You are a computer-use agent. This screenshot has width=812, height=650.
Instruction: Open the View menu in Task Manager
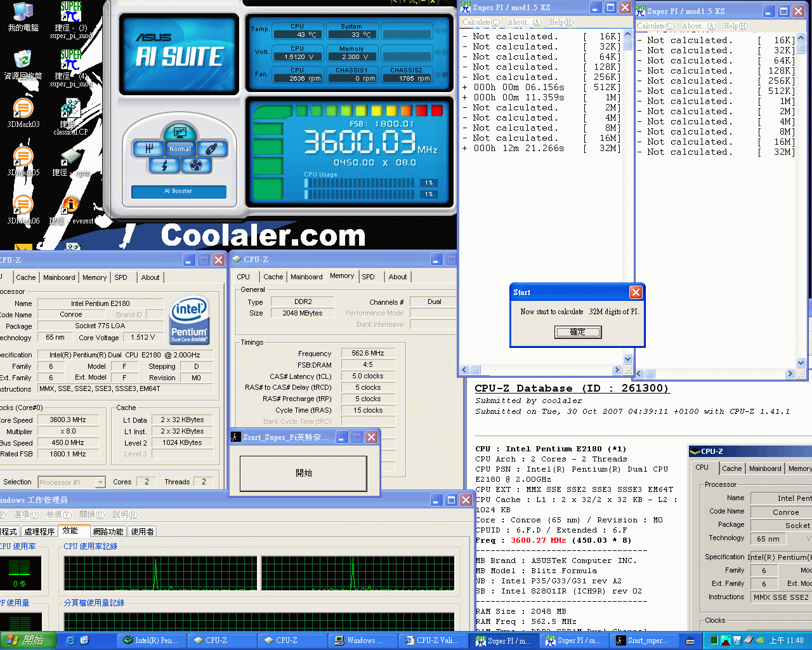coord(58,515)
